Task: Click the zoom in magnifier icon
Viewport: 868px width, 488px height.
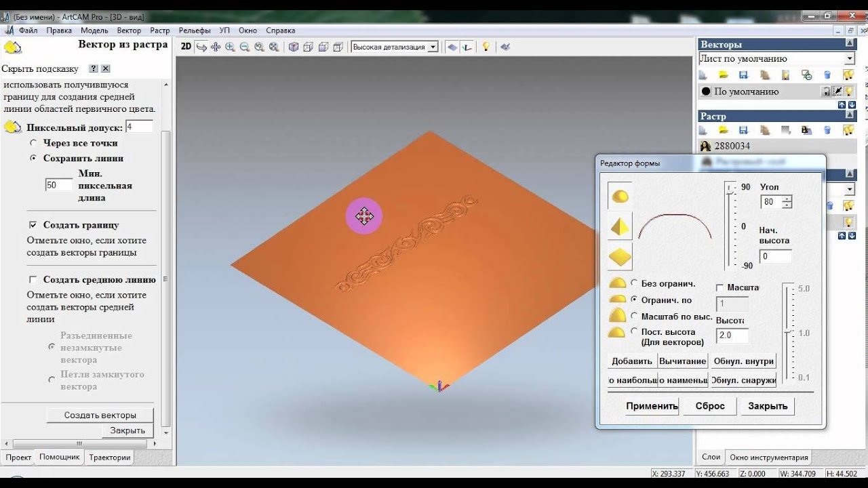Action: pos(230,47)
